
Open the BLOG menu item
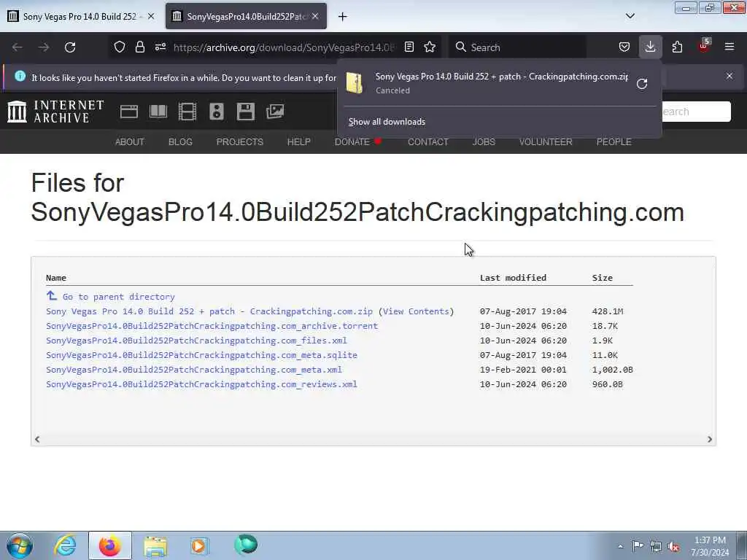(181, 142)
